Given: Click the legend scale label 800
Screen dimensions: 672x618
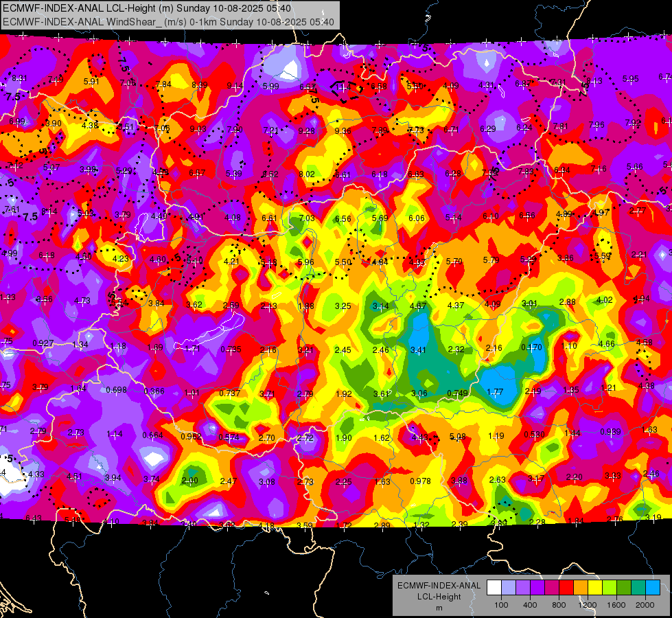Looking at the screenshot, I should pyautogui.click(x=559, y=605).
